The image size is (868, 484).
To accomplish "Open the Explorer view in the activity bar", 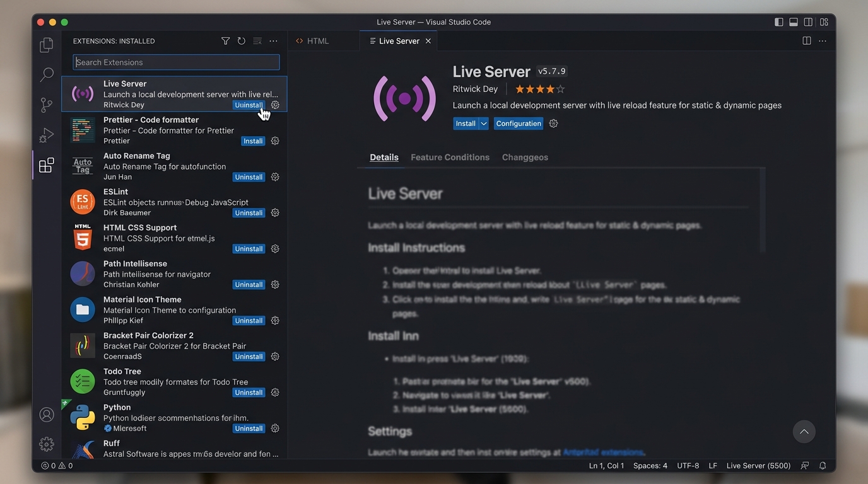I will pos(47,45).
